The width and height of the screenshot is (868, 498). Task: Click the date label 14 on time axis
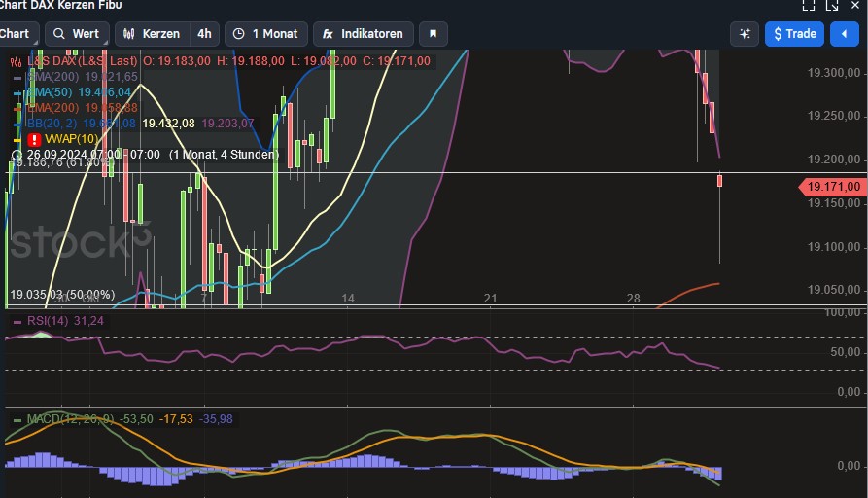[x=348, y=299]
